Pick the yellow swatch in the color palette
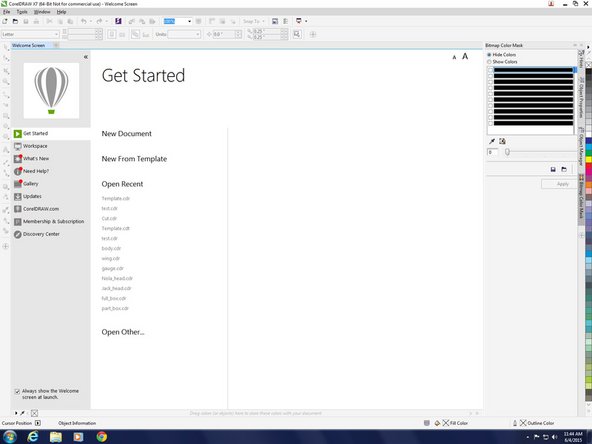The width and height of the screenshot is (592, 444). (589, 160)
